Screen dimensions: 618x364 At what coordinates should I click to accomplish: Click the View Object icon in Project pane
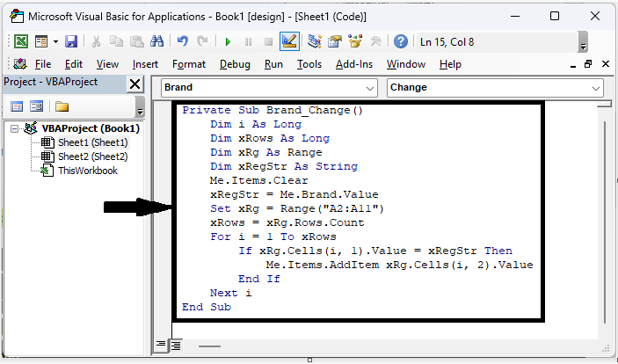pyautogui.click(x=37, y=106)
